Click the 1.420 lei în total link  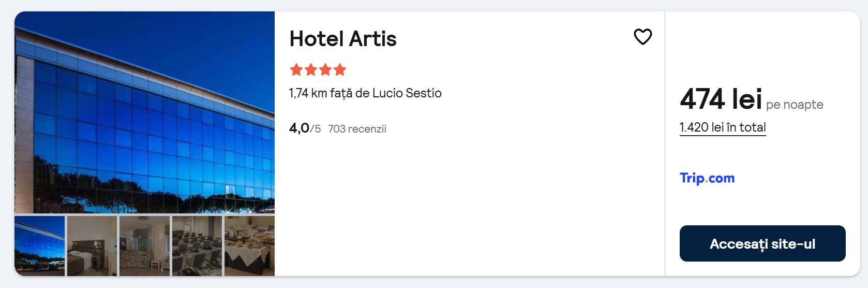[x=722, y=127]
